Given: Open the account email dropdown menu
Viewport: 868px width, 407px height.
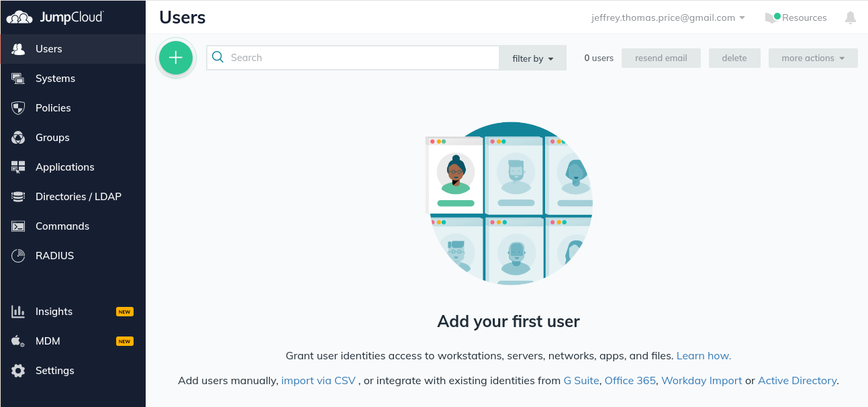Looking at the screenshot, I should [x=668, y=18].
